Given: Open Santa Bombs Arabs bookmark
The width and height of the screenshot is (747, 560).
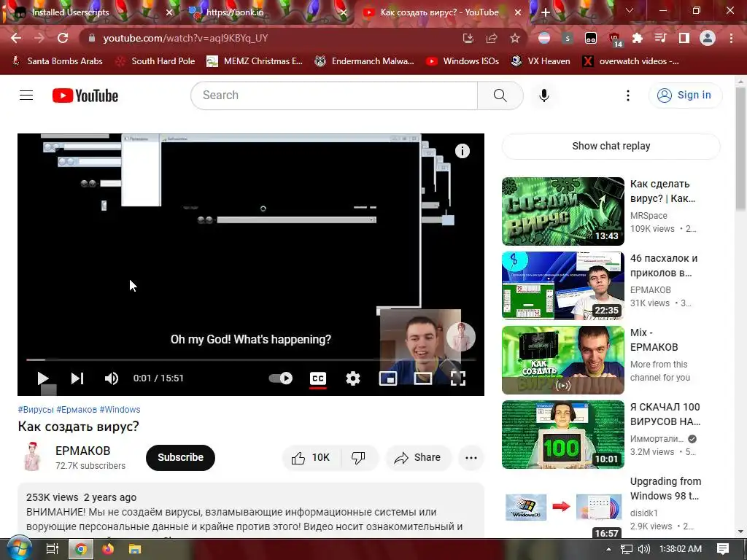Looking at the screenshot, I should 57,61.
